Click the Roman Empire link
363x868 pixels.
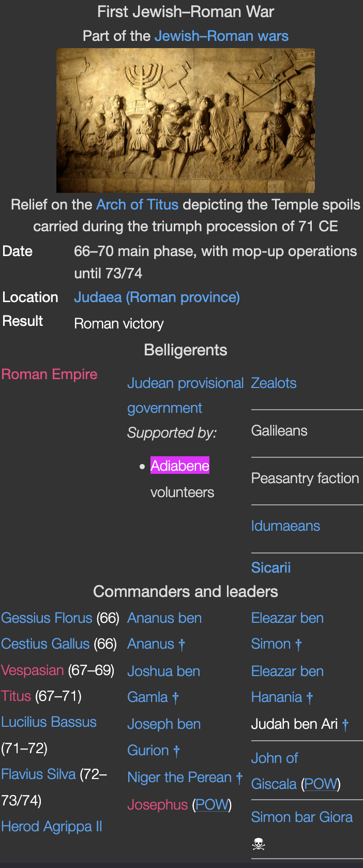(49, 375)
